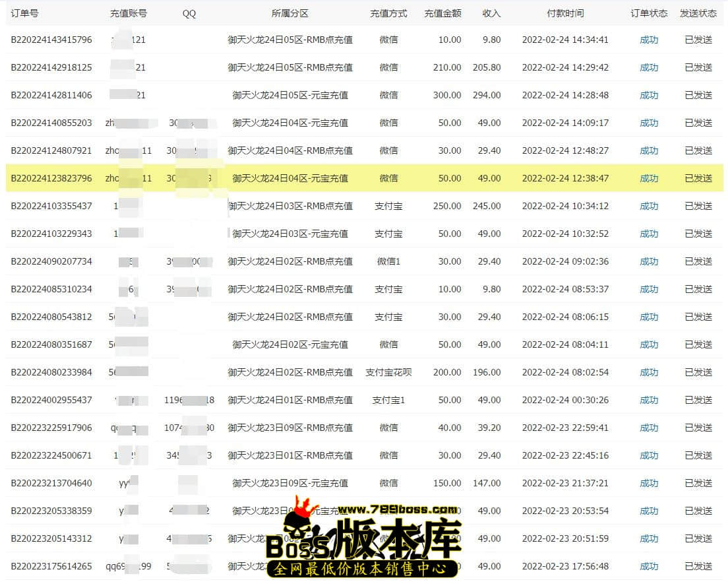Click the 充值账号 column header
This screenshot has width=728, height=582.
129,13
